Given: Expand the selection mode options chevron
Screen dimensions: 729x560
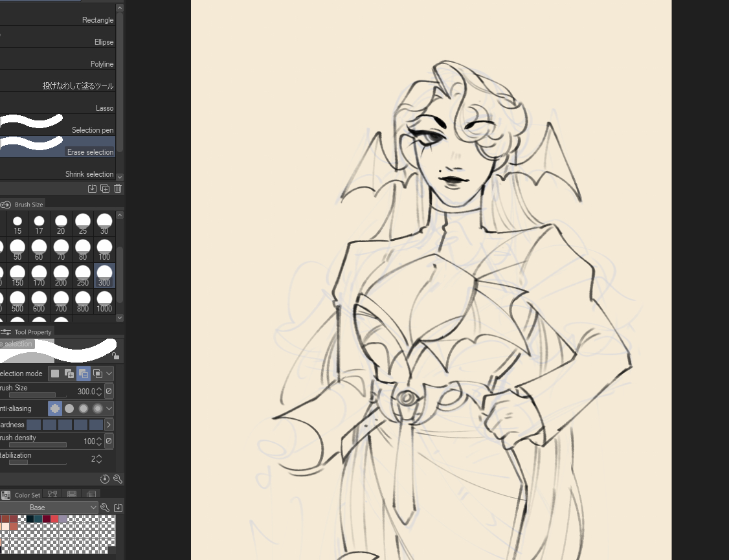Looking at the screenshot, I should coord(109,374).
